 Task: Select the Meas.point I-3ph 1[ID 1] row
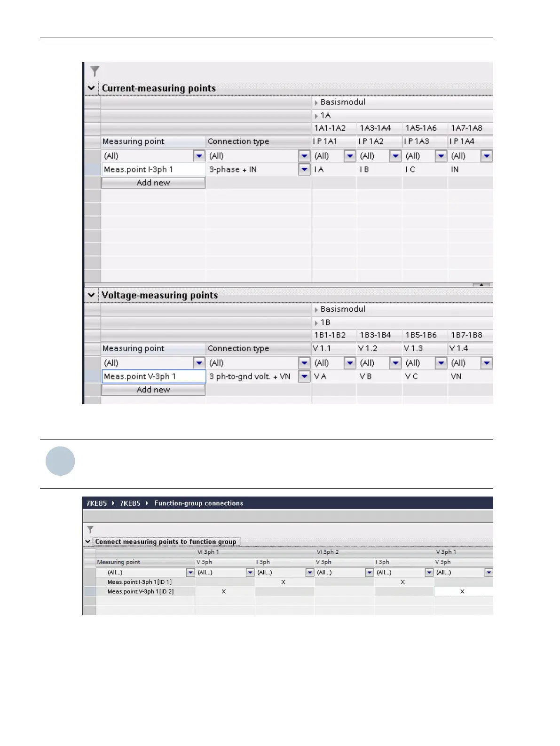(x=146, y=582)
